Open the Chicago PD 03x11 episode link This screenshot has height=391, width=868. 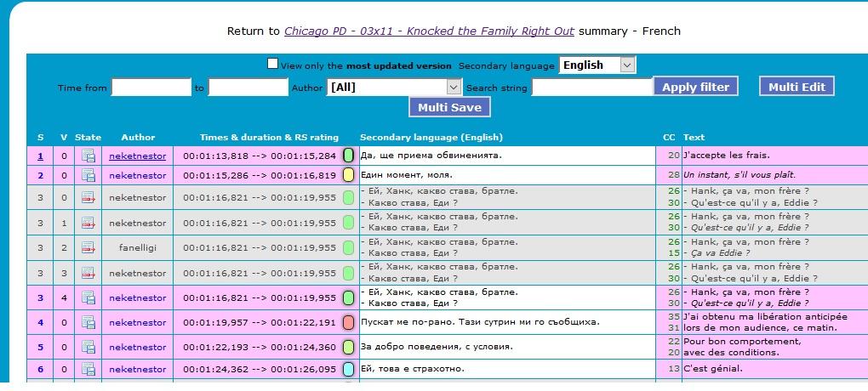point(429,31)
